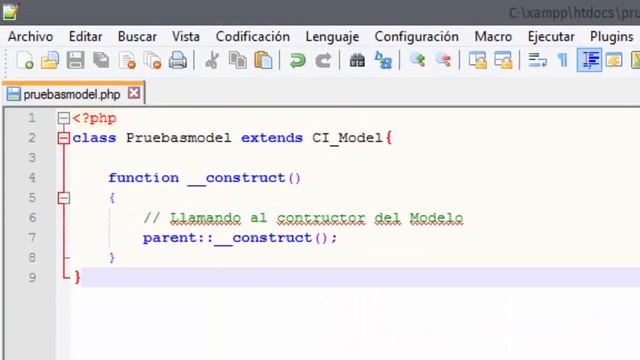Screen dimensions: 640x360
Task: Click the Print toolbar icon
Action: coord(178,60)
